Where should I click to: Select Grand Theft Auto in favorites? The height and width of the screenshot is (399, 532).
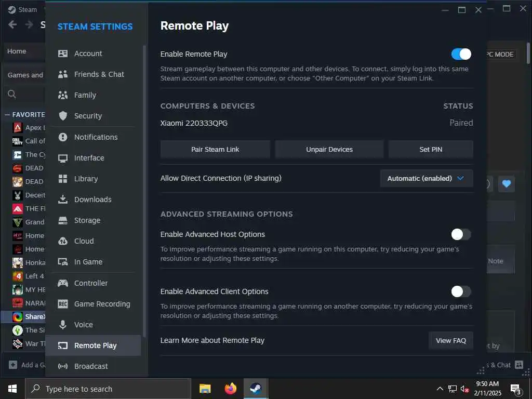point(29,222)
